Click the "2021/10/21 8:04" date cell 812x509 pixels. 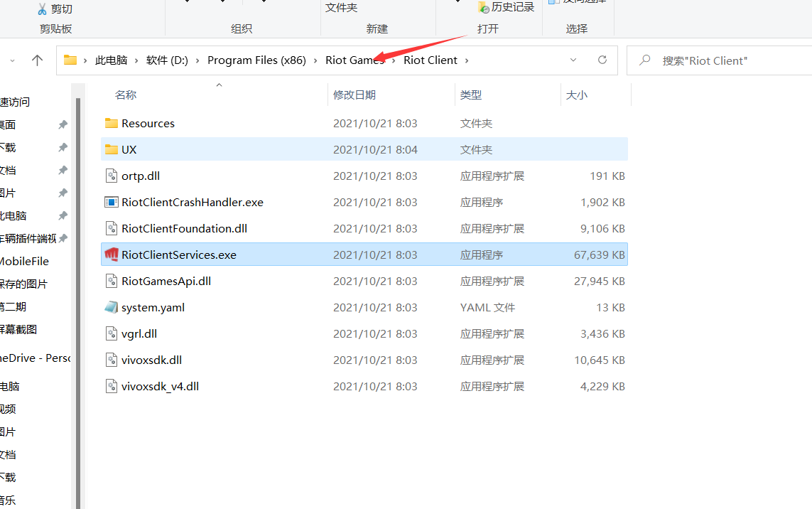click(375, 150)
